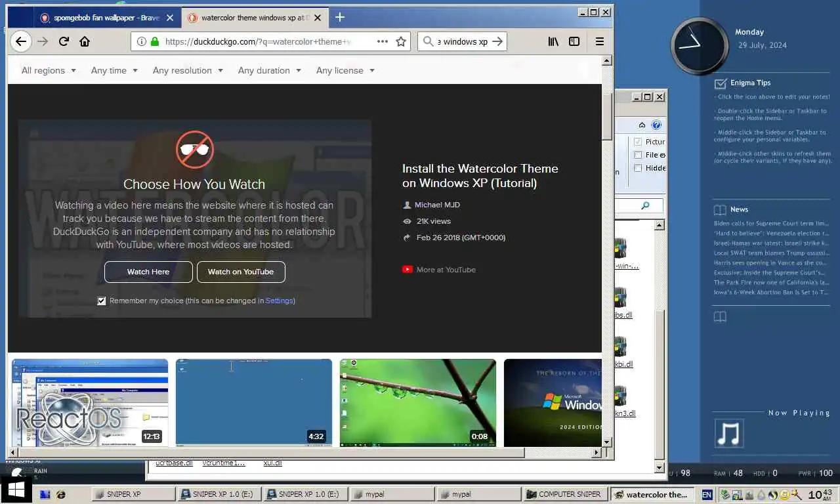The width and height of the screenshot is (840, 504).
Task: Toggle the Hidde… checkbox in Explorer
Action: (637, 168)
